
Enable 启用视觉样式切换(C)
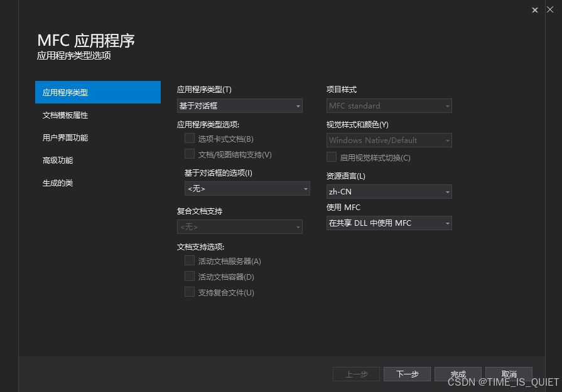331,157
